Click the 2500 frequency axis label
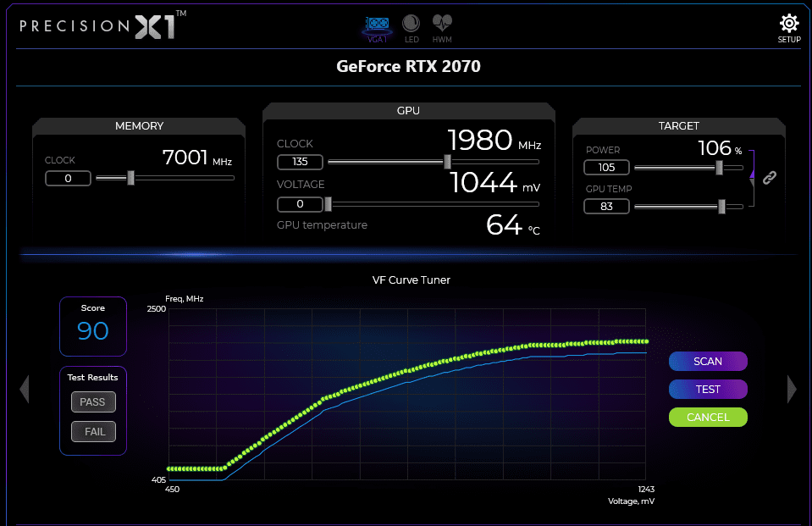812x526 pixels. [x=157, y=309]
